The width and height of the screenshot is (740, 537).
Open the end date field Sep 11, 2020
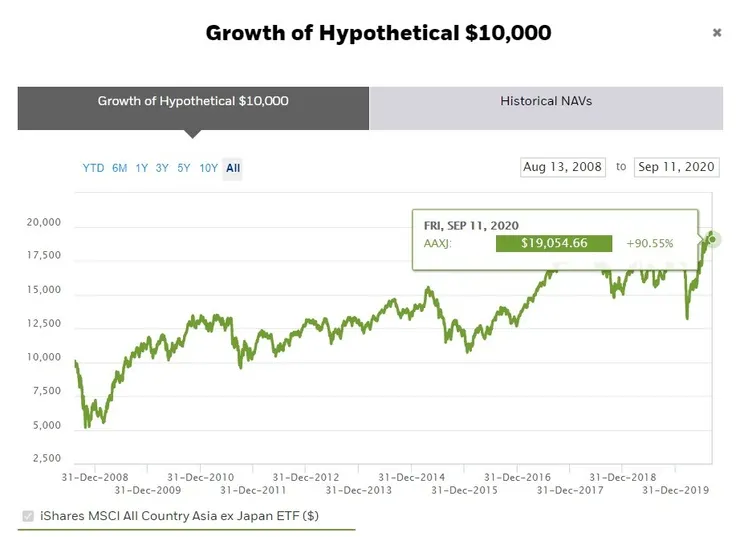click(676, 167)
